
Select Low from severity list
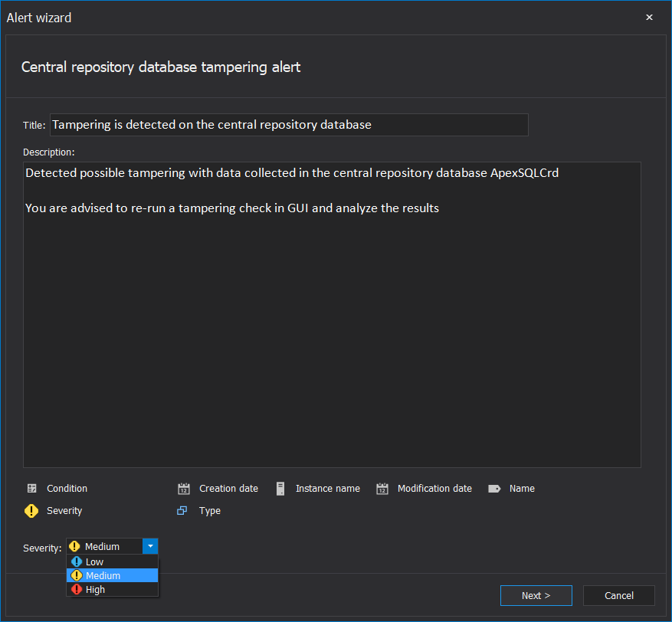point(113,561)
